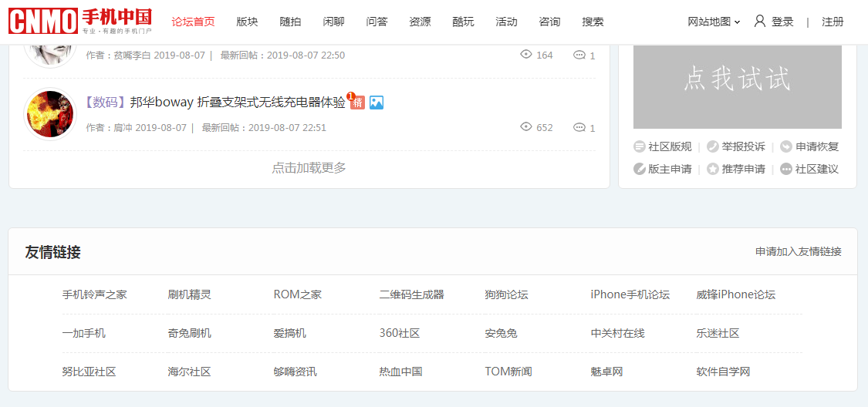Open 360社区 friend link
868x407 pixels.
[399, 334]
